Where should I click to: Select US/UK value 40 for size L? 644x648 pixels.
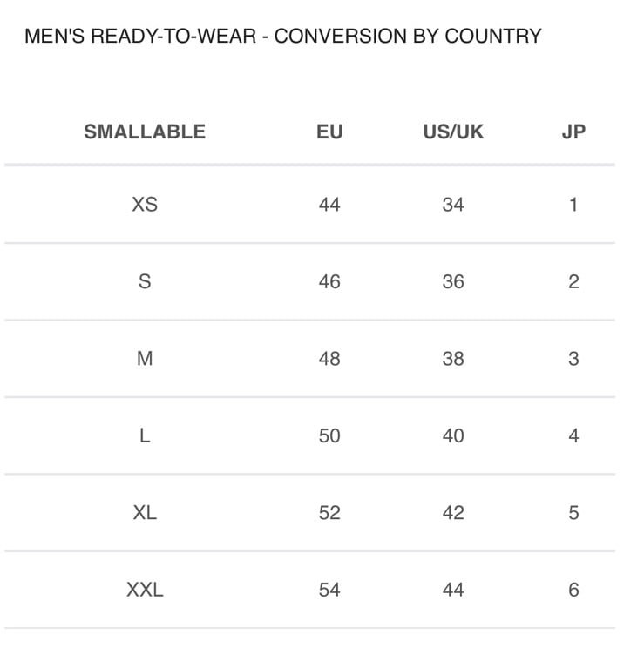[x=453, y=436]
